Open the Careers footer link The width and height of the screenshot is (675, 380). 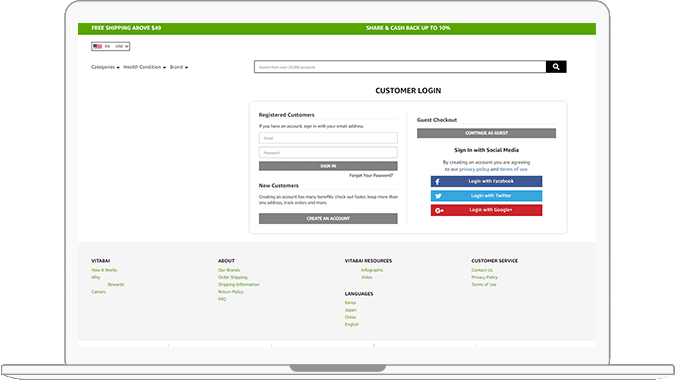click(x=99, y=292)
